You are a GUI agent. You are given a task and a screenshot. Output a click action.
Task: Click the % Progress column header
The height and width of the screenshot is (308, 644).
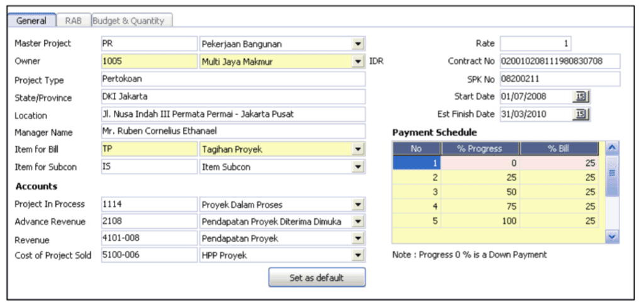coord(480,149)
